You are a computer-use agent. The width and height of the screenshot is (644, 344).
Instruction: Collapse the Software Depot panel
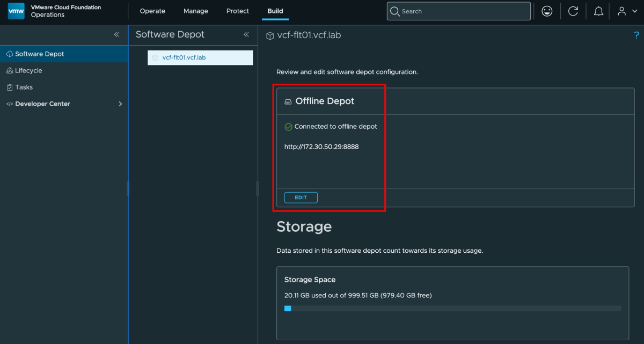pos(246,34)
